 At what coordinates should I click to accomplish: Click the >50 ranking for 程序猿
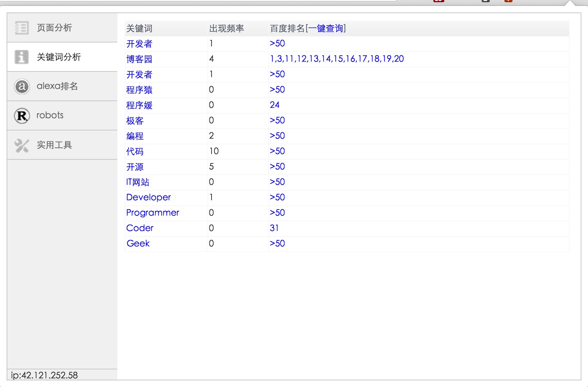[x=278, y=89]
